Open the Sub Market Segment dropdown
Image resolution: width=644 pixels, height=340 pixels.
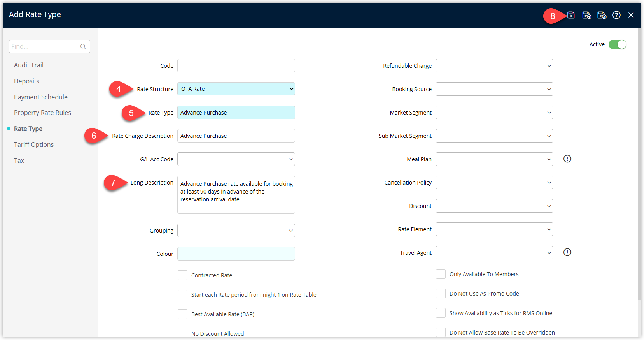(494, 136)
